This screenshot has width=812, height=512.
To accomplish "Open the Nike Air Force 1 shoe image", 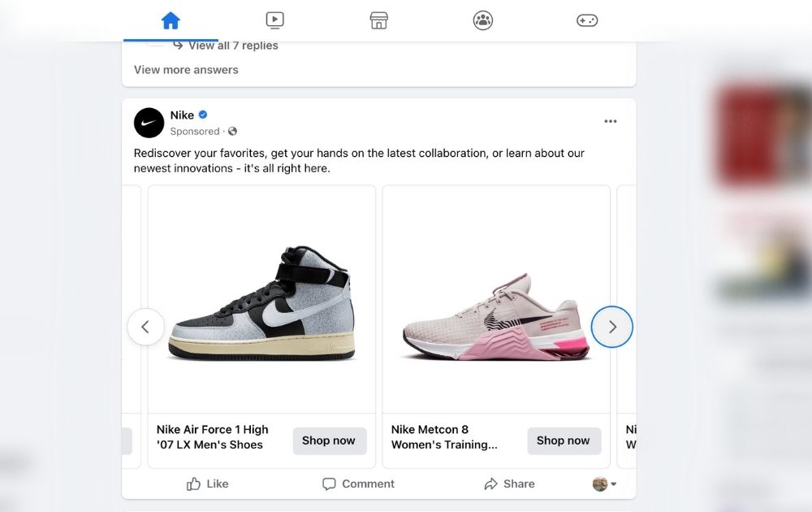I will click(x=261, y=301).
